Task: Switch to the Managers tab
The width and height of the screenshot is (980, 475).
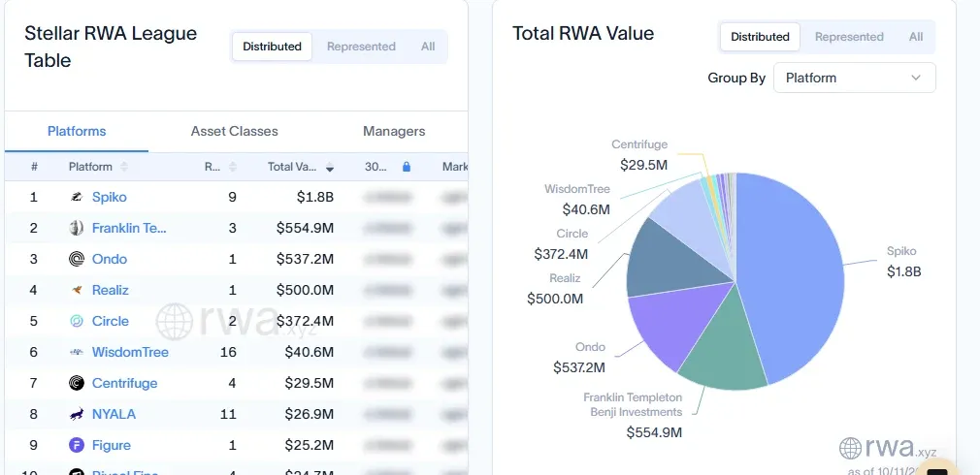Action: pos(394,131)
